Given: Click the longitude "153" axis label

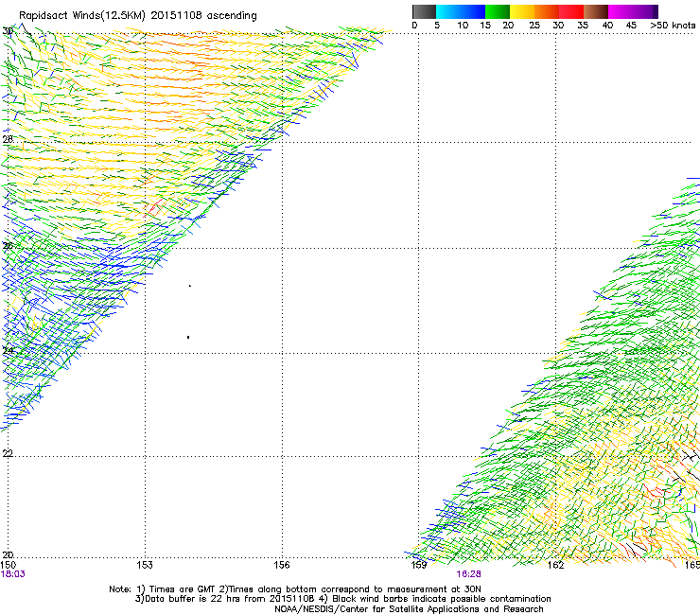Looking at the screenshot, I should pos(145,565).
